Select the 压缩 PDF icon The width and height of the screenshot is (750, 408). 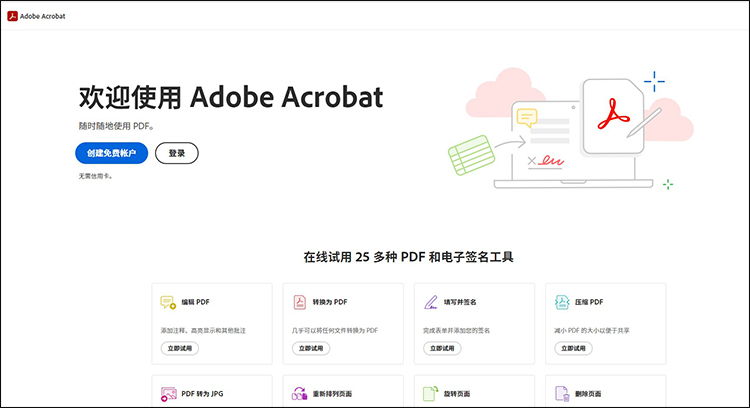562,302
